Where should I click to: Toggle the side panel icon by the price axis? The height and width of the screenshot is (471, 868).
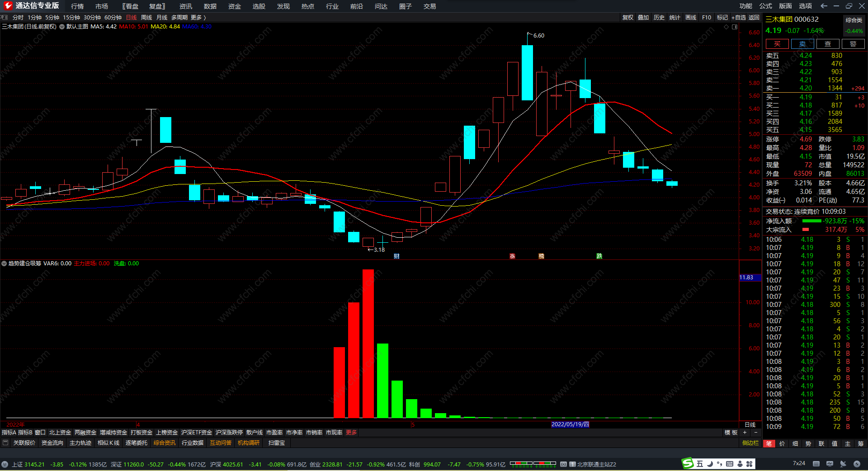click(735, 27)
